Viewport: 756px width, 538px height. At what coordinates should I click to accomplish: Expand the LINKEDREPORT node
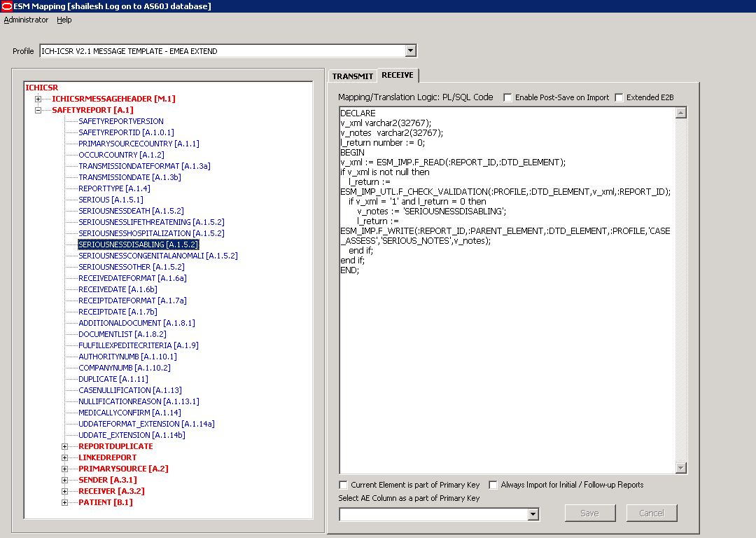pyautogui.click(x=64, y=457)
